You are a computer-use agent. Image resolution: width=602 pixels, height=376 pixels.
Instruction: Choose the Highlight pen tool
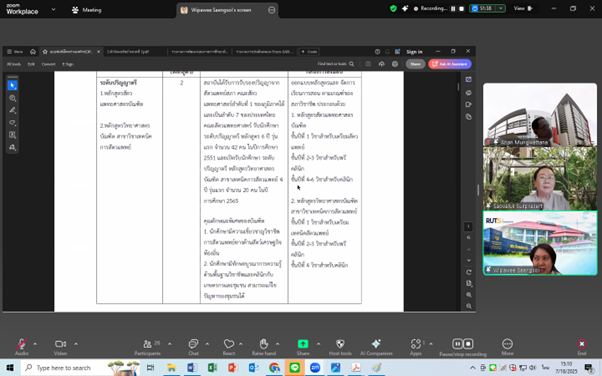tap(12, 110)
